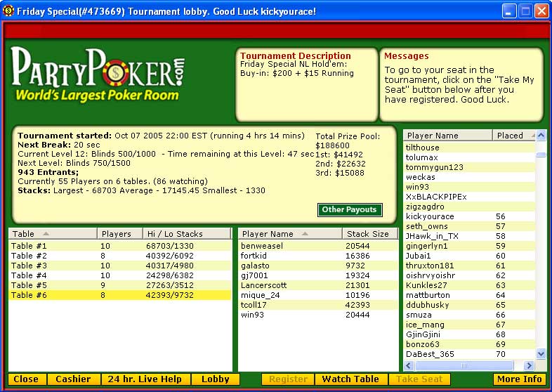552x392 pixels.
Task: Close the tournament lobby with Close button
Action: point(27,379)
